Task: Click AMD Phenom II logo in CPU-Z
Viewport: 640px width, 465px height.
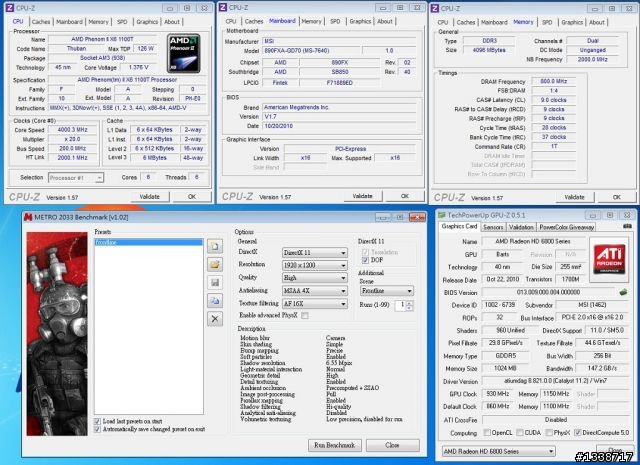Action: click(184, 53)
